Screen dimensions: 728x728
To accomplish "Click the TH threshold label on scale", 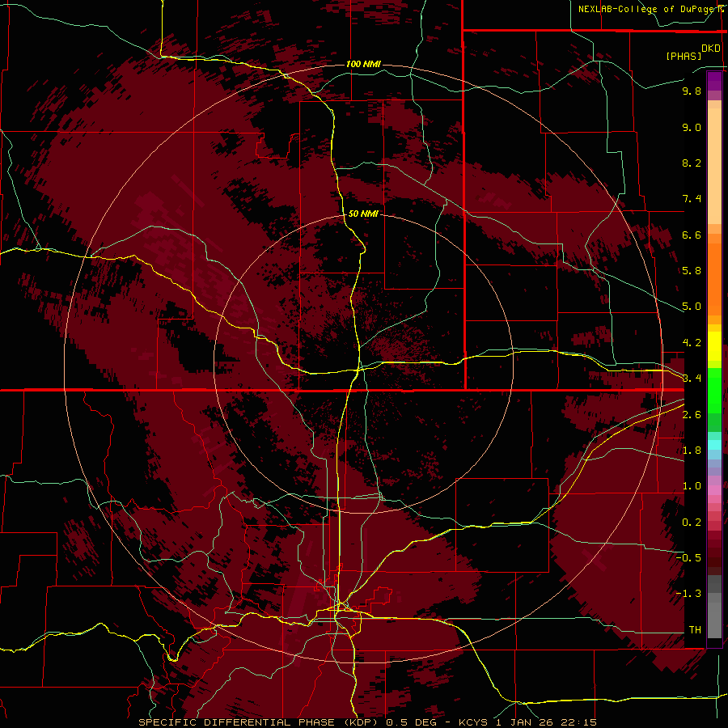I will [695, 630].
